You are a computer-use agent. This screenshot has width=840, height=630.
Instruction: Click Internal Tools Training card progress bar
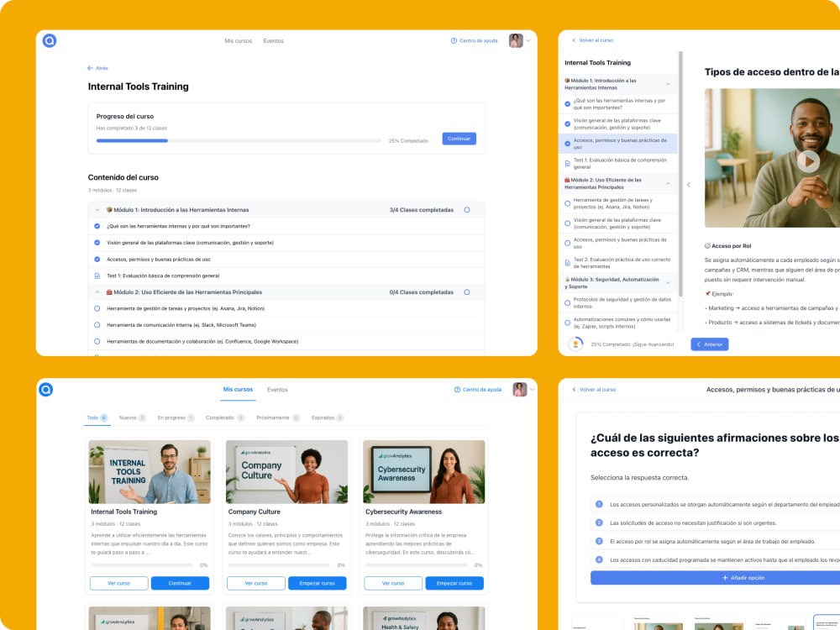tap(142, 565)
